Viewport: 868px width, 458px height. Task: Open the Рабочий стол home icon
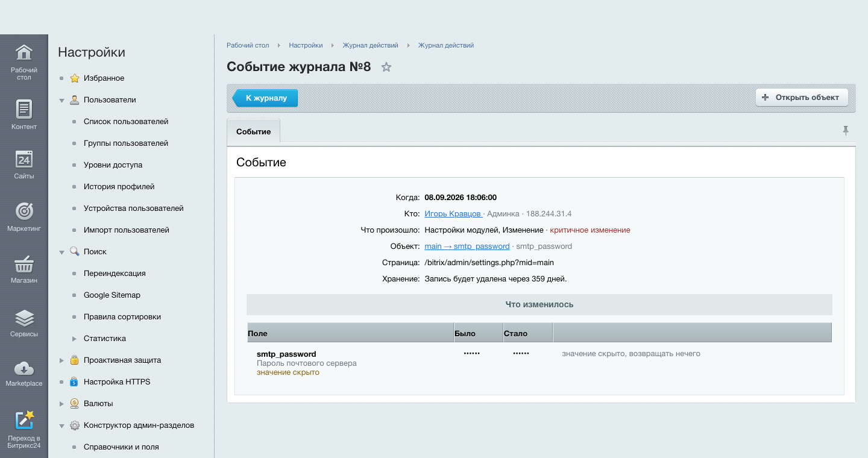point(24,53)
